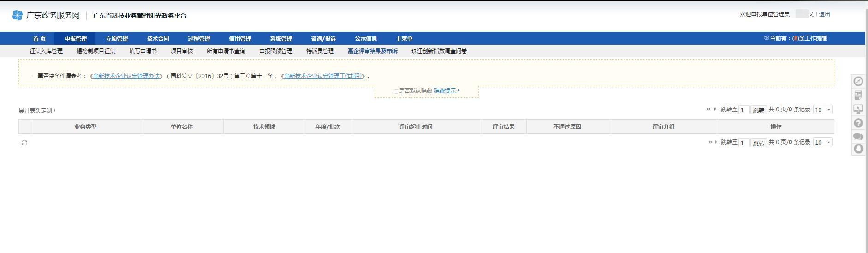Screen dimensions: 868x253
Task: Click the monitor cursor sidebar icon
Action: tap(858, 109)
